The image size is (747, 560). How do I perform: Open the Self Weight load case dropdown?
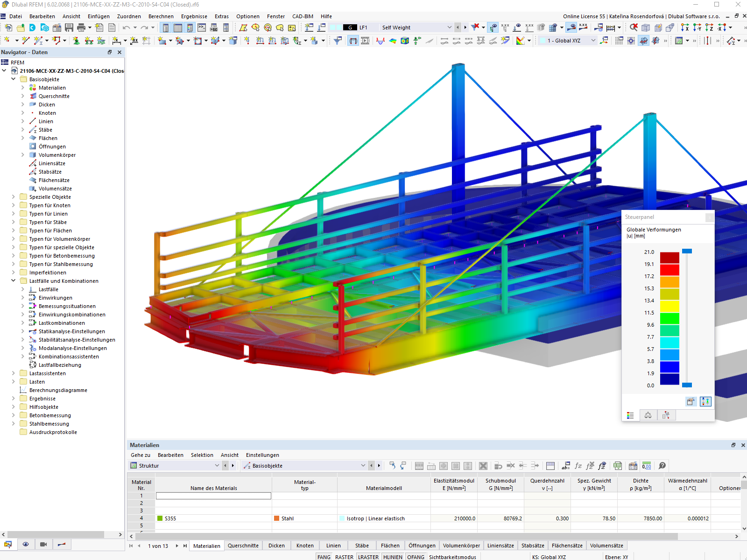(449, 27)
